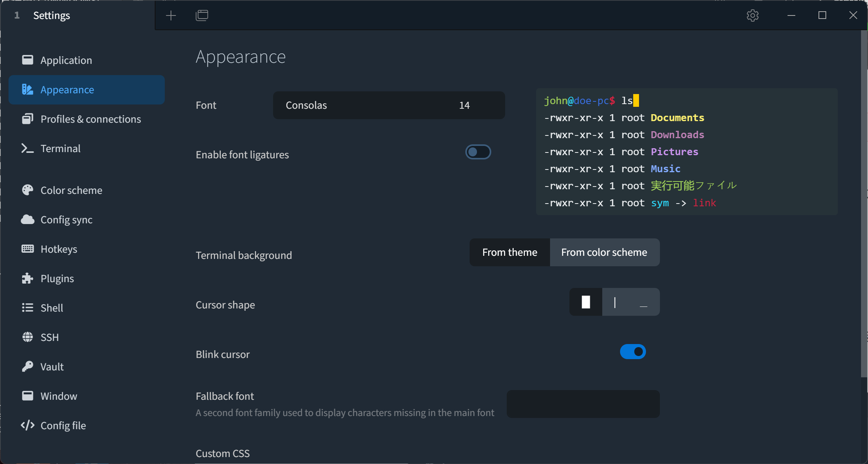Open Plugins puzzle piece icon
This screenshot has width=868, height=464.
tap(27, 278)
